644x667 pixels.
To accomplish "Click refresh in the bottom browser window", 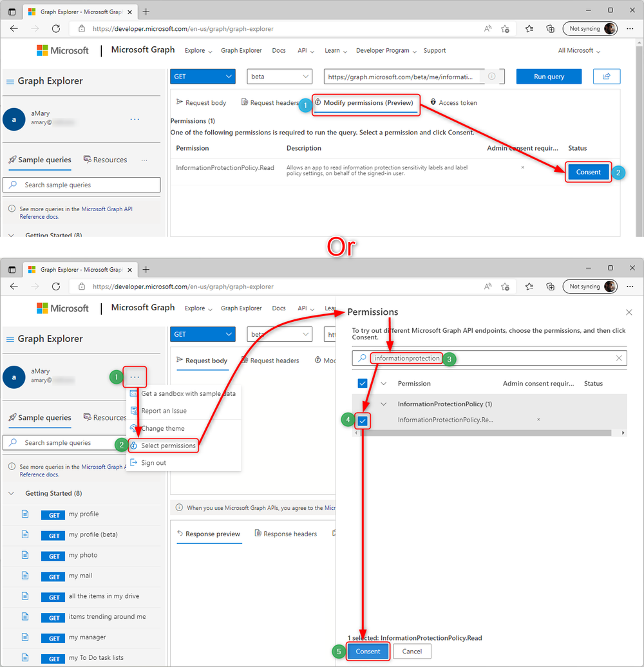I will pyautogui.click(x=56, y=287).
